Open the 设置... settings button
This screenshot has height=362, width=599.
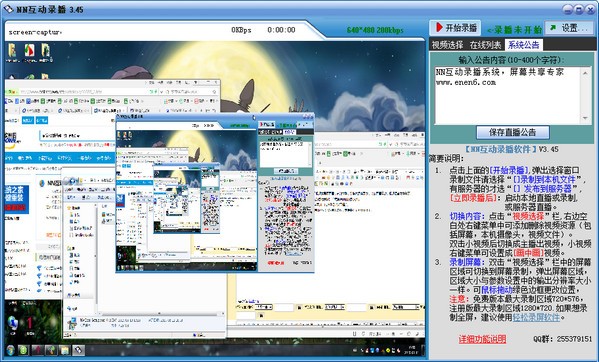[570, 28]
